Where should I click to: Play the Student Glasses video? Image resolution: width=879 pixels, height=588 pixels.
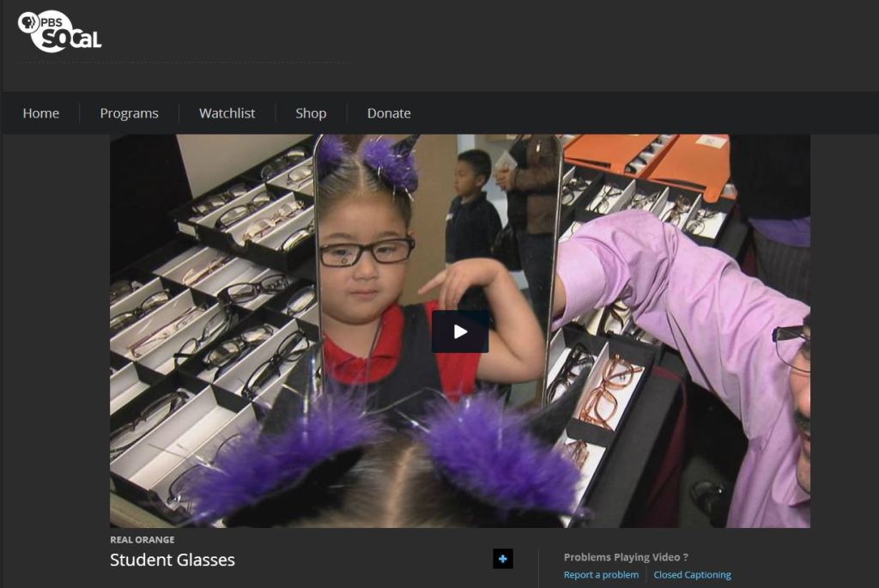[460, 331]
